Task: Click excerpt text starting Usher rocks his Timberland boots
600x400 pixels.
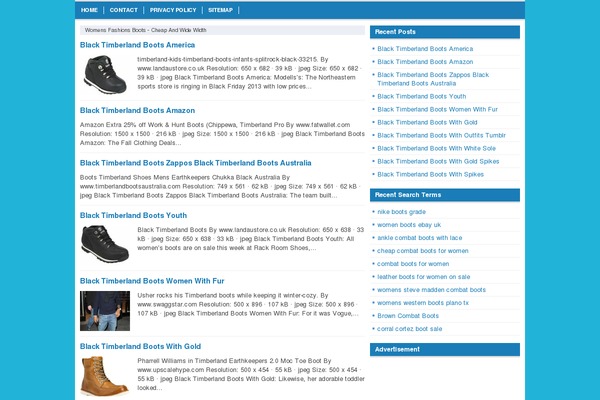Action: click(x=248, y=304)
